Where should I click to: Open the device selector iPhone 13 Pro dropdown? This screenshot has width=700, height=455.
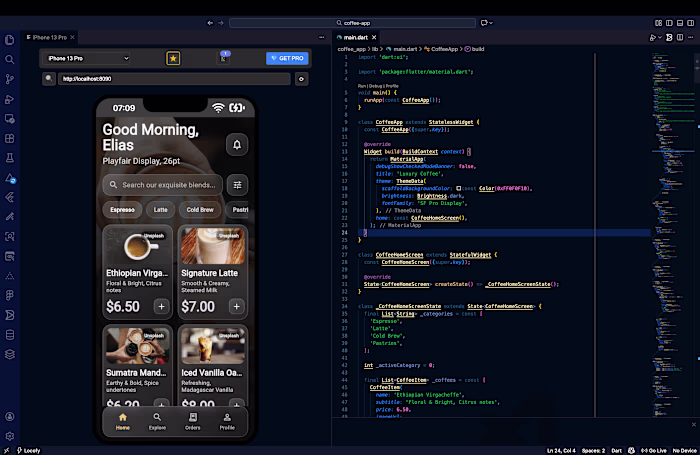pos(87,58)
